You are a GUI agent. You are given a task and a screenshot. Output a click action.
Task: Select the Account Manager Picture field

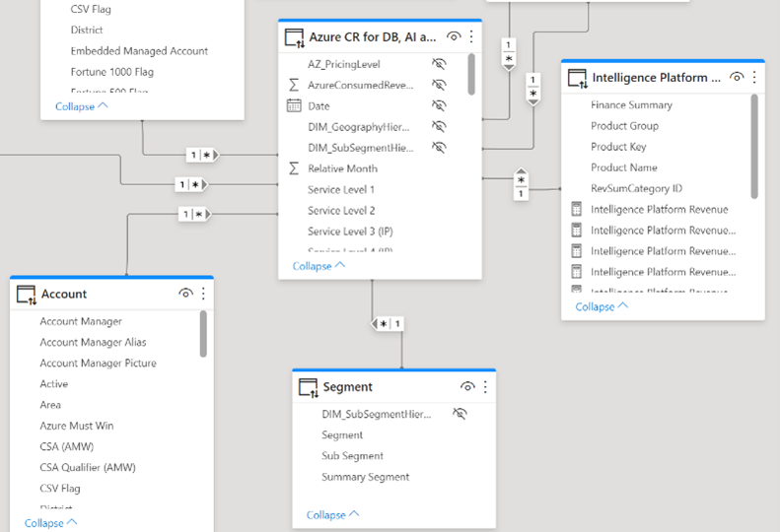click(98, 363)
